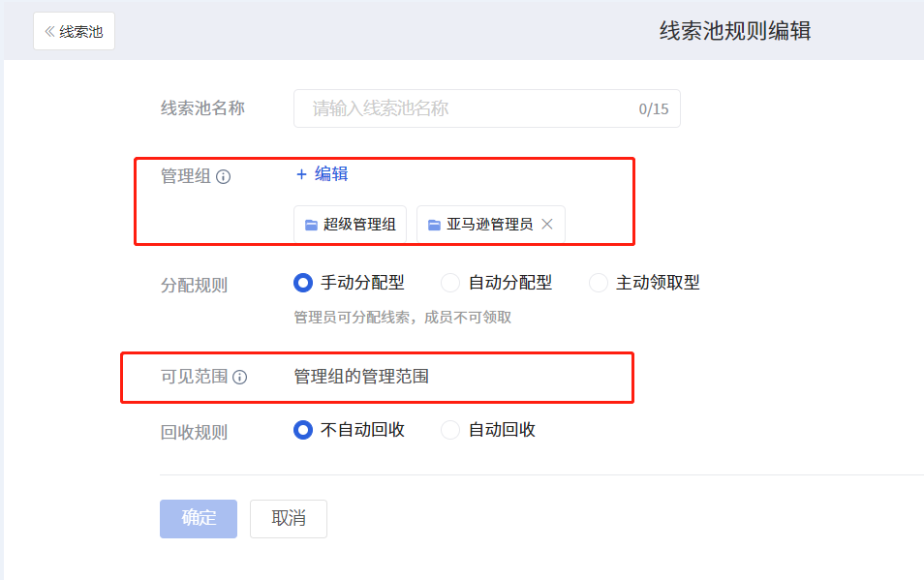Click the 亚马逊管理员 group tag label
924x580 pixels.
(x=490, y=225)
